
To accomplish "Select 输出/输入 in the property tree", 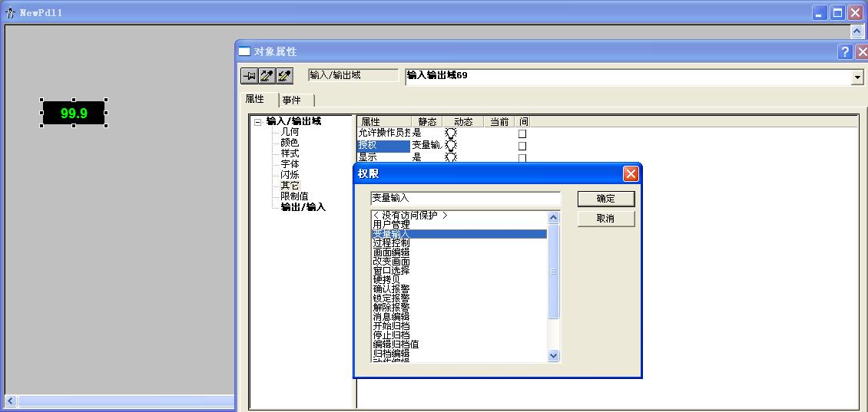I will (x=303, y=207).
